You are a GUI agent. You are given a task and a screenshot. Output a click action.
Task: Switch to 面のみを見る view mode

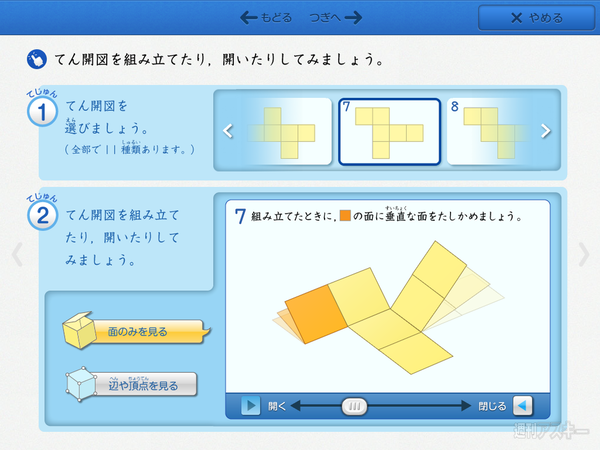149,331
